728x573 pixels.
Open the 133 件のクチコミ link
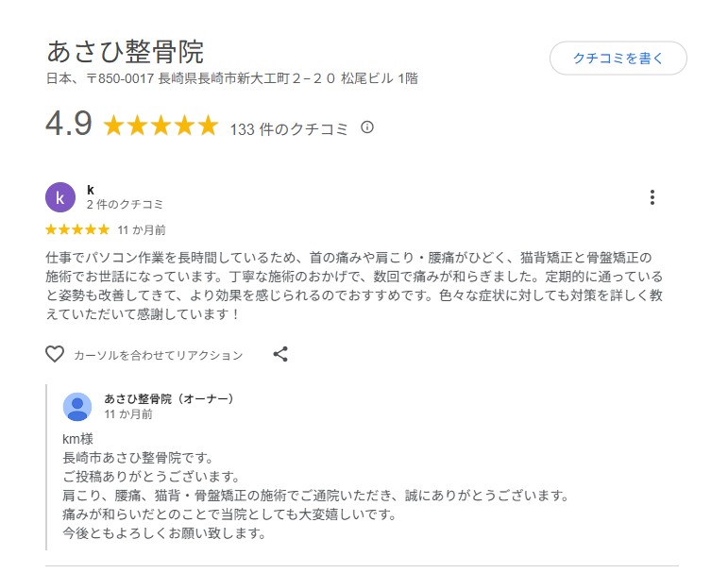point(289,129)
